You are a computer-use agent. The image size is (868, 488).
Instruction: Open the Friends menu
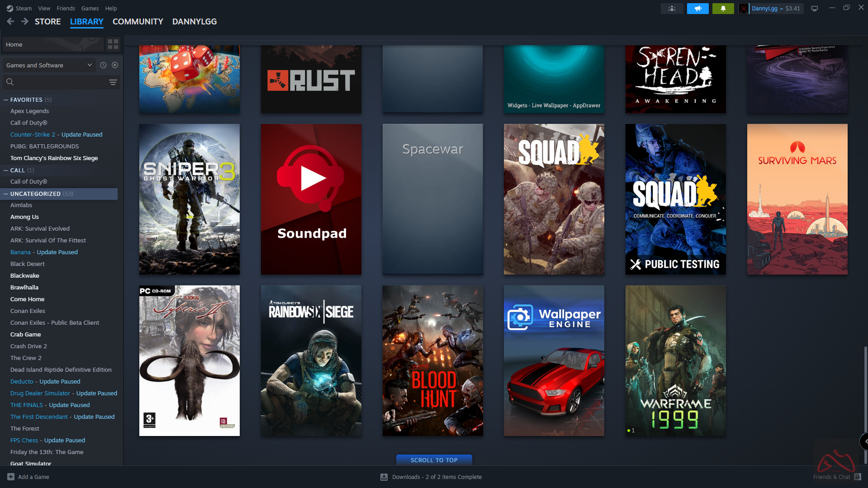tap(66, 8)
